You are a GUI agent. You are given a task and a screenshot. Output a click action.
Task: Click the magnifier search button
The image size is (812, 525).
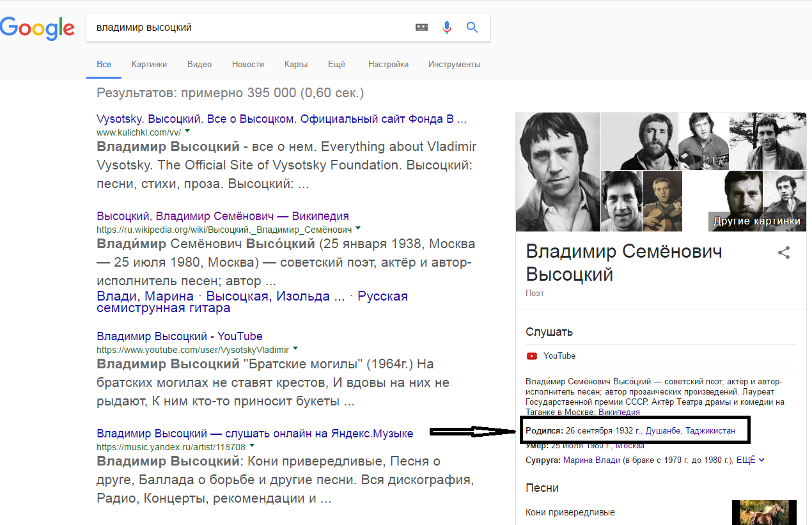[x=472, y=27]
